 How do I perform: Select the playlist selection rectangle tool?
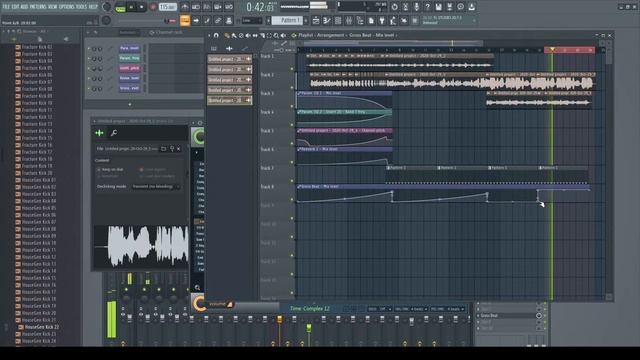tap(269, 36)
